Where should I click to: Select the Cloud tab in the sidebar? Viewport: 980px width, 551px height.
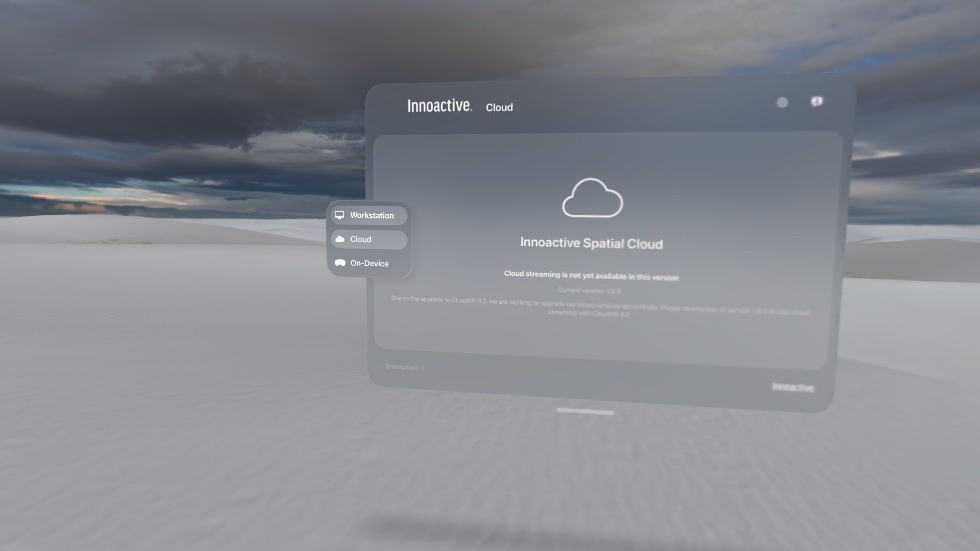pos(369,239)
